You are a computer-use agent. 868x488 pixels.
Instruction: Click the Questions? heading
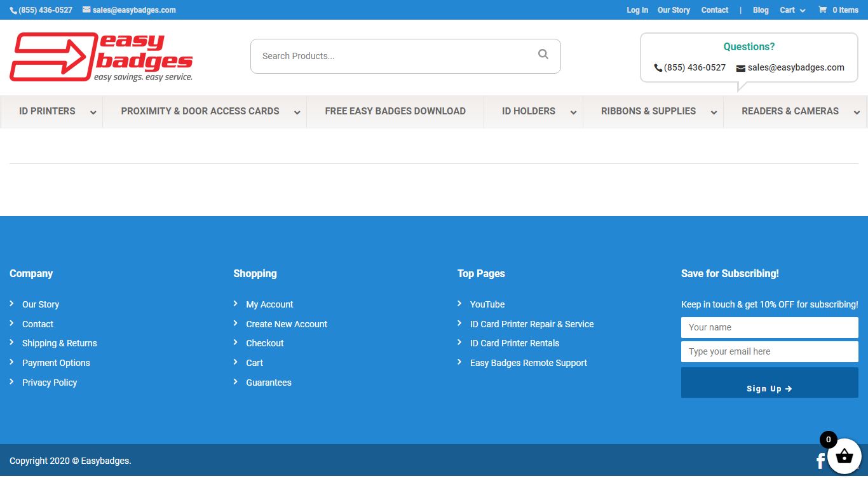[x=749, y=46]
